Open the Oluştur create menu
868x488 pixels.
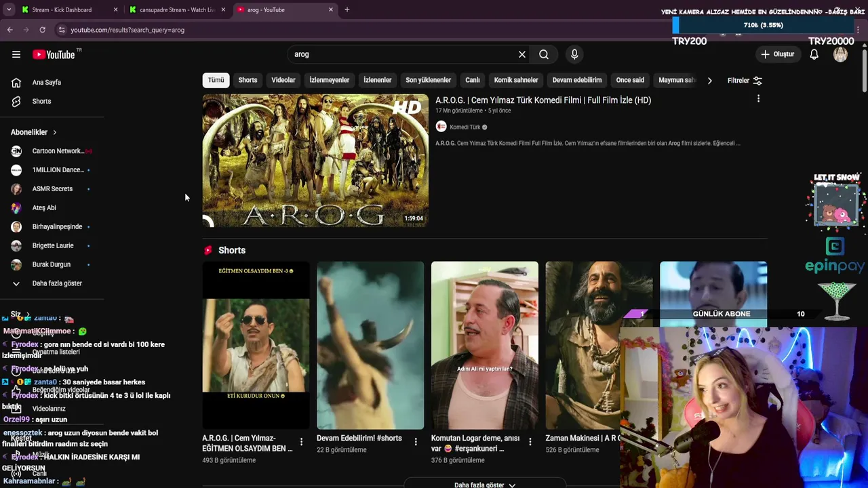(777, 54)
